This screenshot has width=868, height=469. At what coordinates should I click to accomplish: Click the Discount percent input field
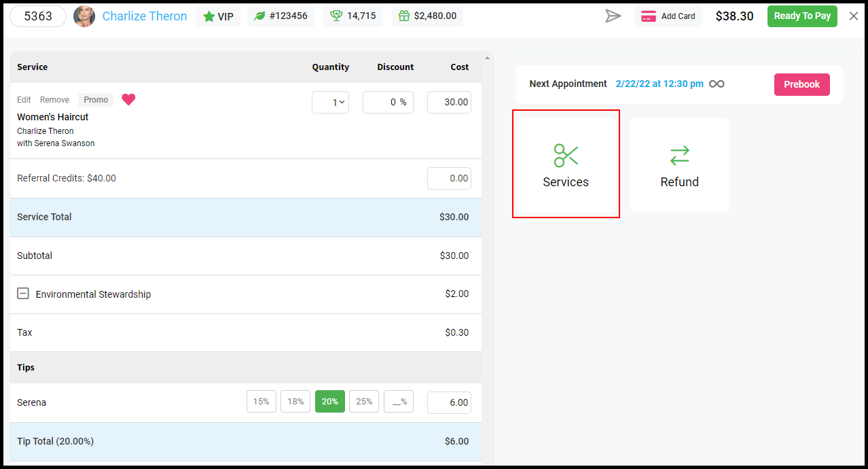[x=388, y=102]
